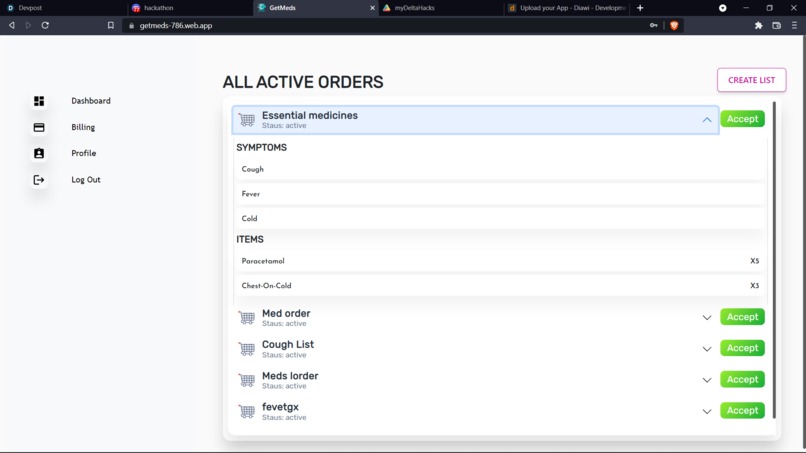Open Brave Shields lion icon
The height and width of the screenshot is (453, 806).
tap(674, 25)
